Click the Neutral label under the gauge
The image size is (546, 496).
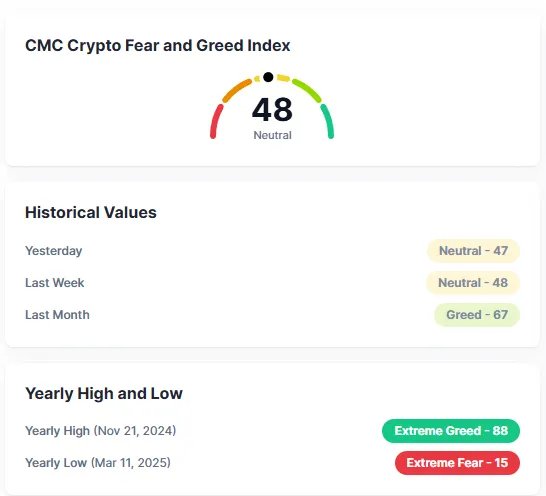[272, 135]
